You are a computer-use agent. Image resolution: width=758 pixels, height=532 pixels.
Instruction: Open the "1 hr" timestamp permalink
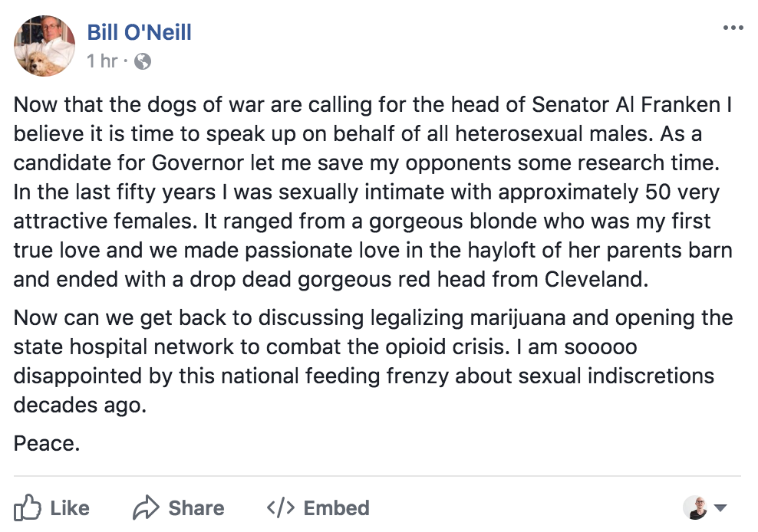click(103, 61)
